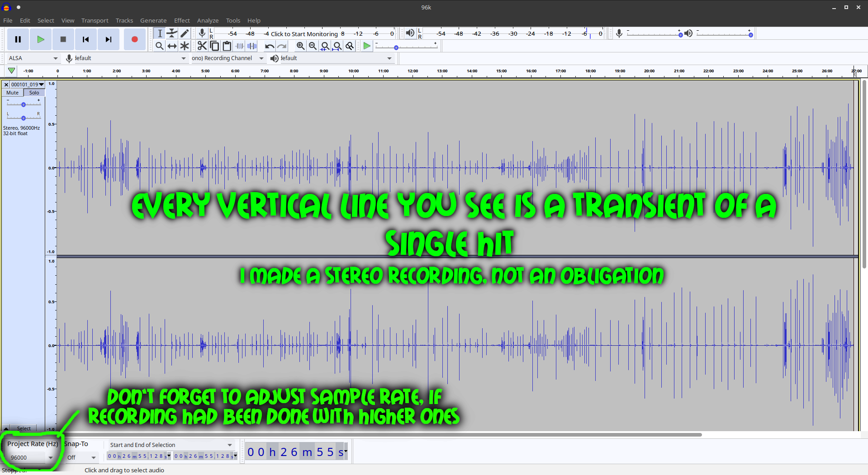
Task: Click the playback meter speaker icon
Action: 410,33
